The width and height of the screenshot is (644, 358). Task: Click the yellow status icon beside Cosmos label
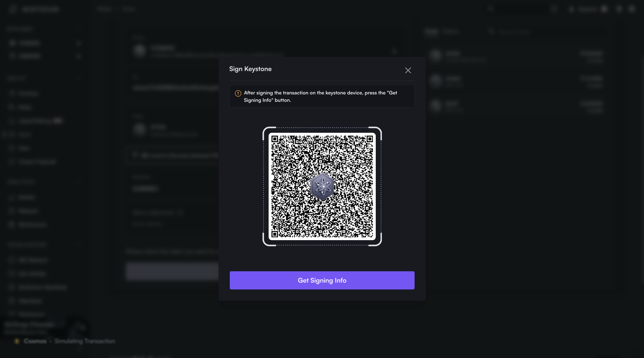17,341
